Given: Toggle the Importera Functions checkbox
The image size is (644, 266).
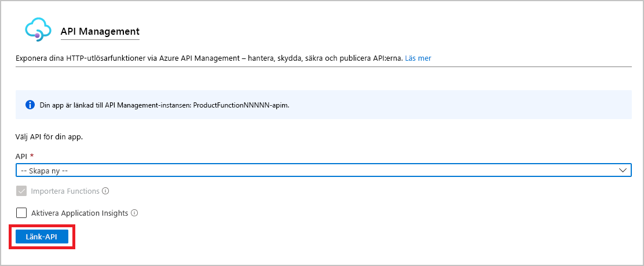Looking at the screenshot, I should pyautogui.click(x=21, y=191).
